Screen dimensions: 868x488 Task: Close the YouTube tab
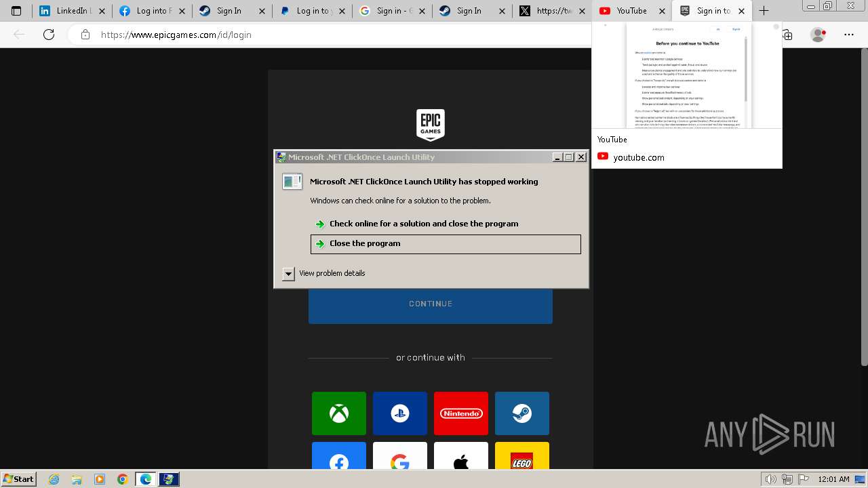[662, 11]
